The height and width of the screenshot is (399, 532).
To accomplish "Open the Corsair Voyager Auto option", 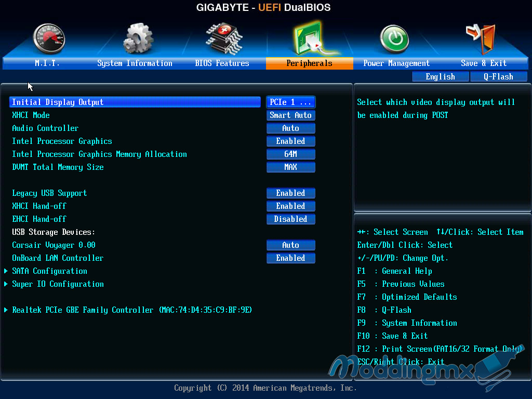I will 291,245.
